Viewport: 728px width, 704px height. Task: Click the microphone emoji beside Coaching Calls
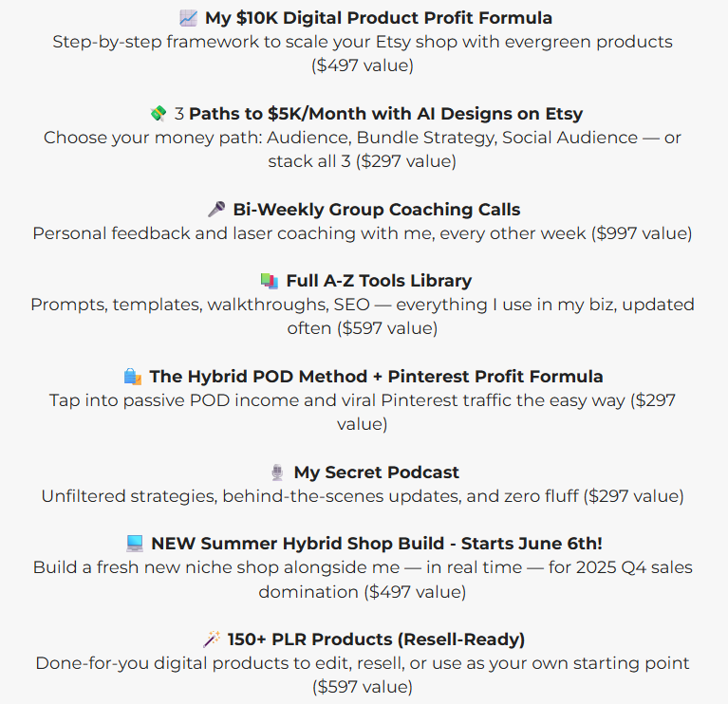(216, 210)
